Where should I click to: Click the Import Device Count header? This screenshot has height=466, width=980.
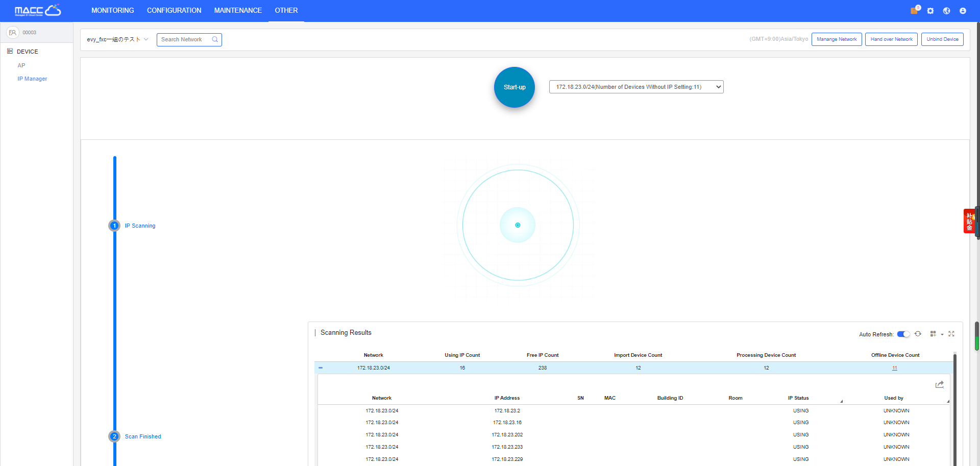[x=638, y=355]
